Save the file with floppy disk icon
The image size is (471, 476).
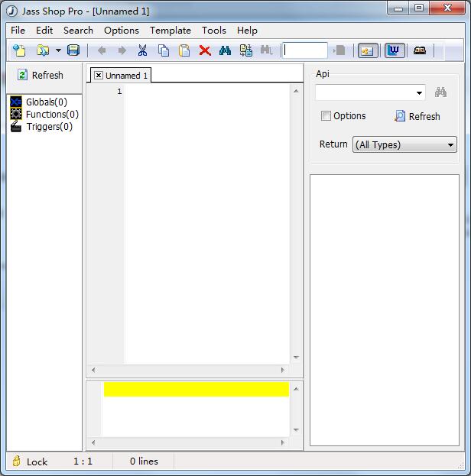pos(73,50)
